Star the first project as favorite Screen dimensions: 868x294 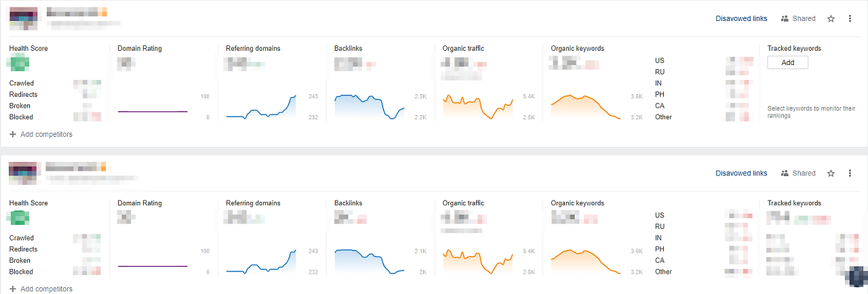[831, 19]
